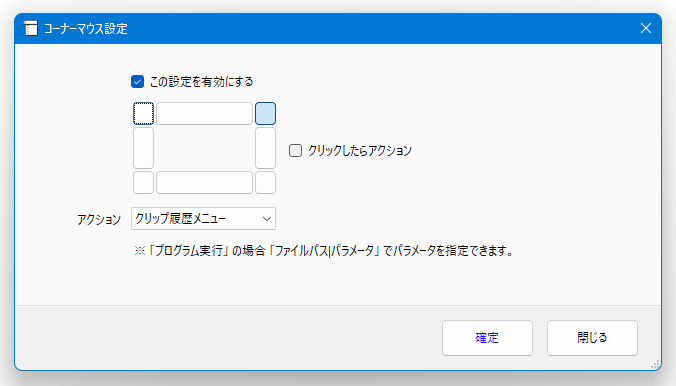Click the クリックしたらアクション label text
The height and width of the screenshot is (386, 676).
(x=360, y=151)
